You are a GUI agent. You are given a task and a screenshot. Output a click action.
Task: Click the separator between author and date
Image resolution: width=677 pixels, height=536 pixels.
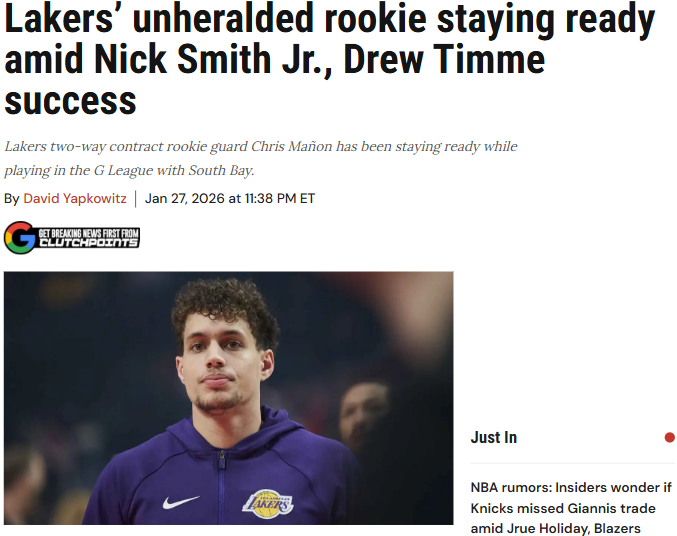point(136,199)
